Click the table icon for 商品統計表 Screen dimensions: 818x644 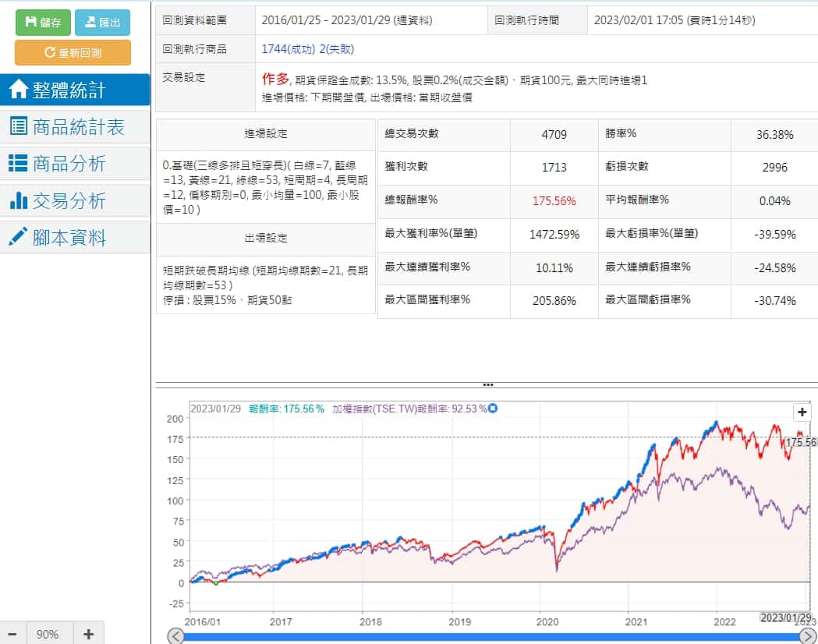(x=18, y=126)
